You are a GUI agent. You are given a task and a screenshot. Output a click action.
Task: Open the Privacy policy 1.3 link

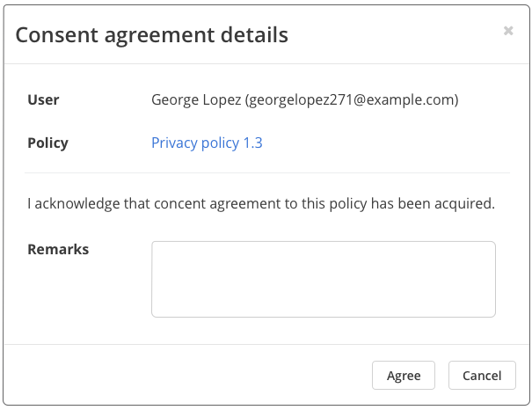pos(207,143)
